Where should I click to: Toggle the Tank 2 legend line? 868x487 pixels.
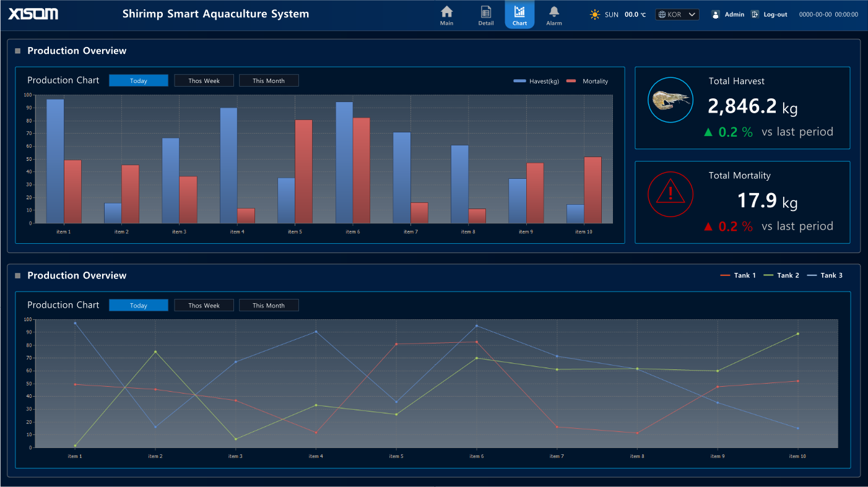[x=781, y=275]
